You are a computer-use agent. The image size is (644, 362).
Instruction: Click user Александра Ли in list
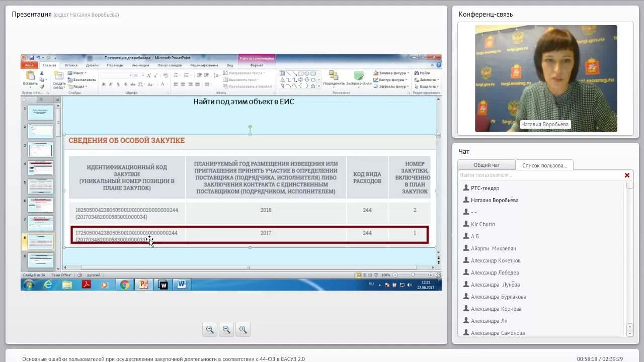(x=489, y=321)
